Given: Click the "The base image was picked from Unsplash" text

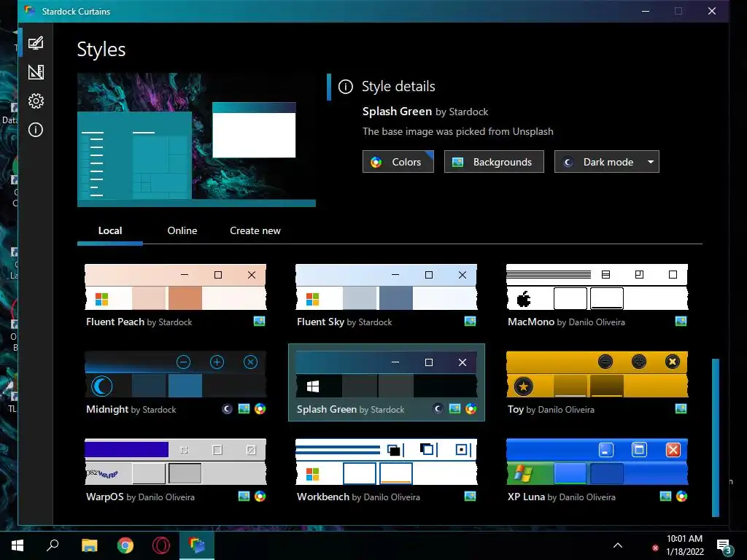Looking at the screenshot, I should (458, 131).
